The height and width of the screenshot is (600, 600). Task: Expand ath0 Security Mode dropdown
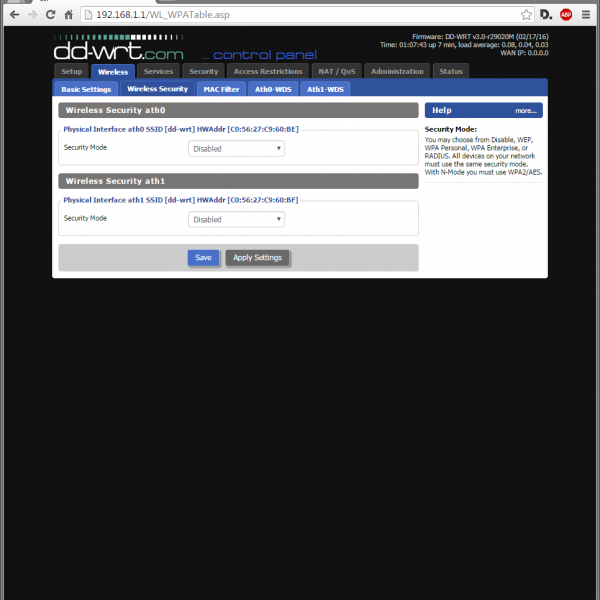236,148
